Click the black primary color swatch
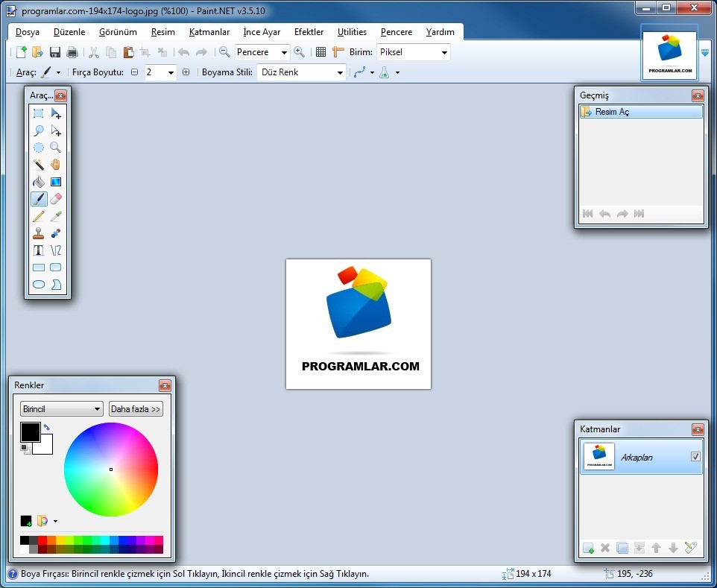The width and height of the screenshot is (717, 588). [30, 432]
